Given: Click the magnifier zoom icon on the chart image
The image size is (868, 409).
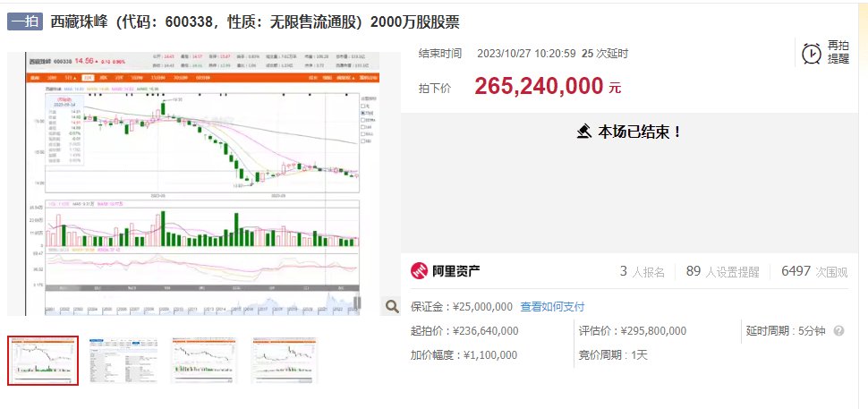Looking at the screenshot, I should pyautogui.click(x=391, y=307).
